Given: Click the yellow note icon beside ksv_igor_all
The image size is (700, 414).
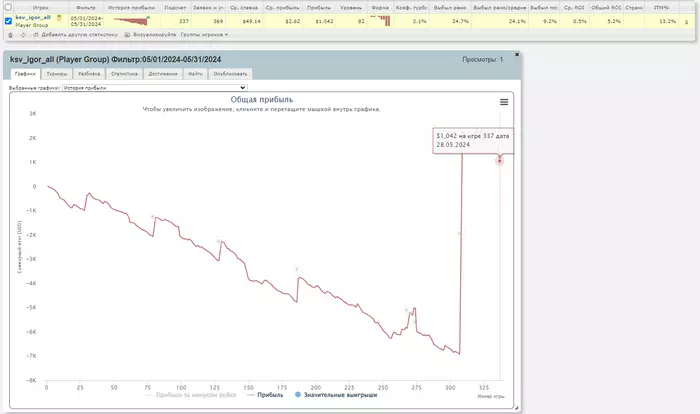Looking at the screenshot, I should (59, 18).
